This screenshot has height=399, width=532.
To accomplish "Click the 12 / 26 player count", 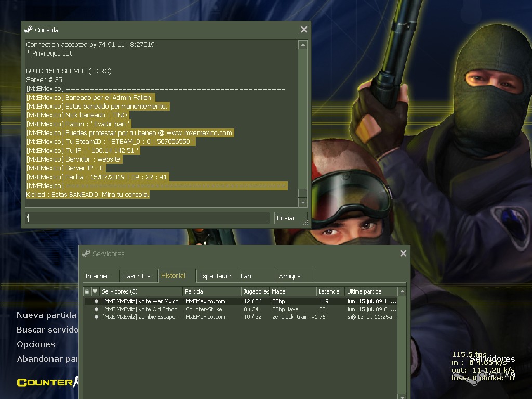I will point(253,301).
